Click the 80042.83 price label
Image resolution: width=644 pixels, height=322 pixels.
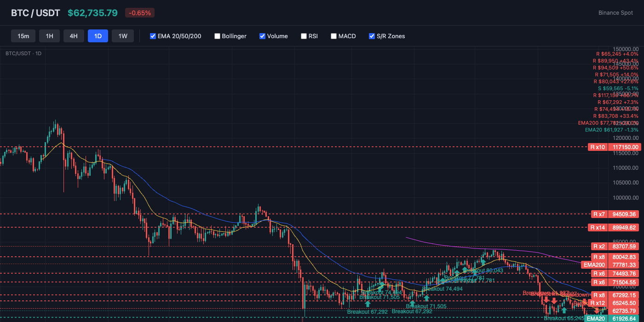coord(624,257)
